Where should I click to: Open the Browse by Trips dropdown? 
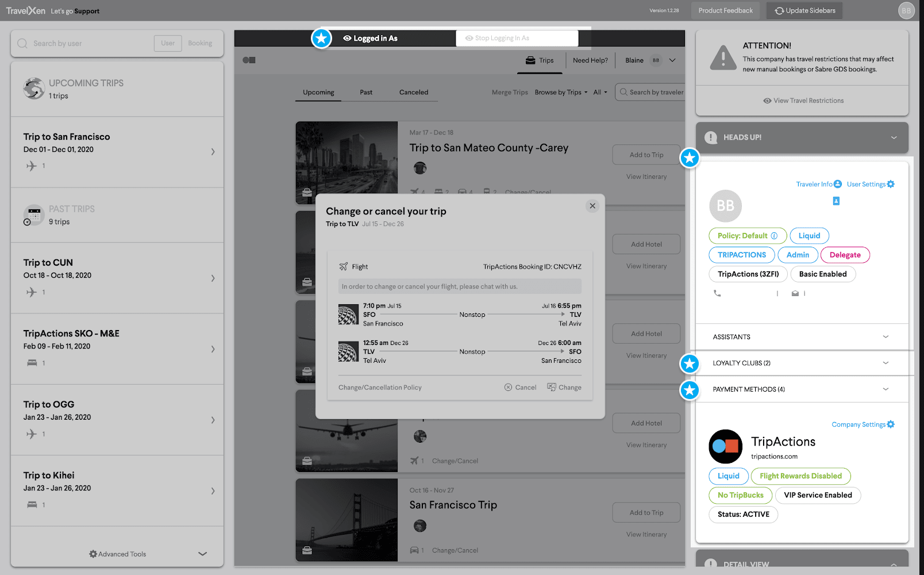click(561, 92)
